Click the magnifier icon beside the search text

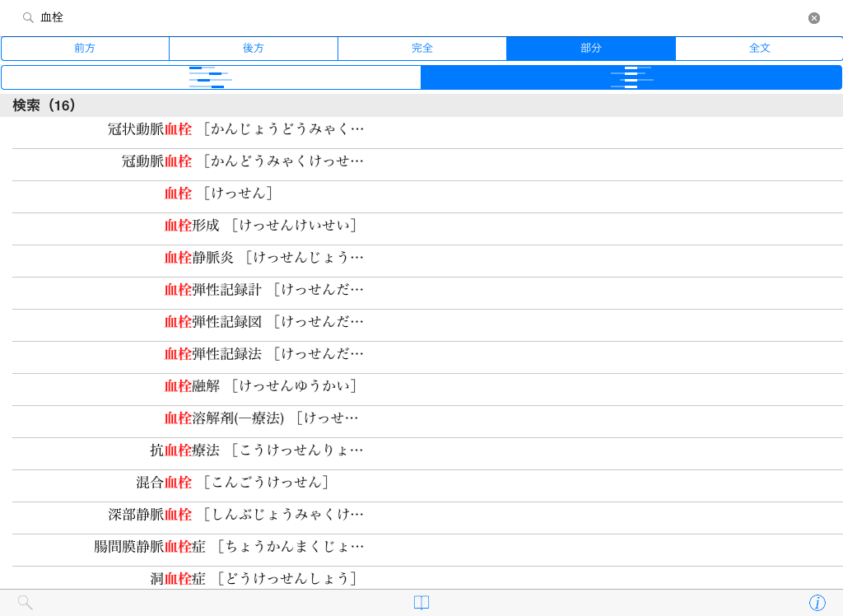tap(28, 17)
